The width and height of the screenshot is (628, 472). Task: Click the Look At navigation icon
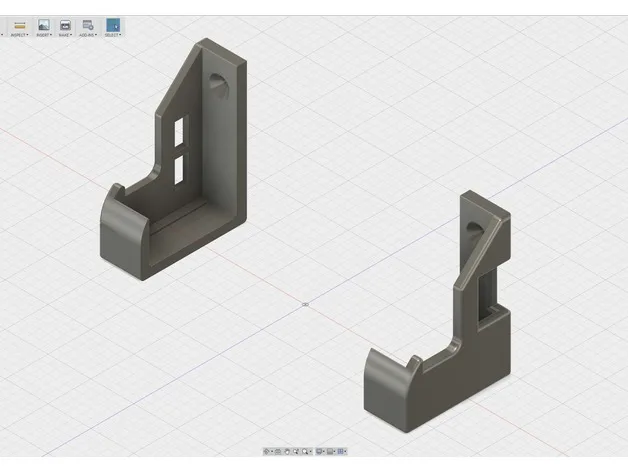coord(278,452)
